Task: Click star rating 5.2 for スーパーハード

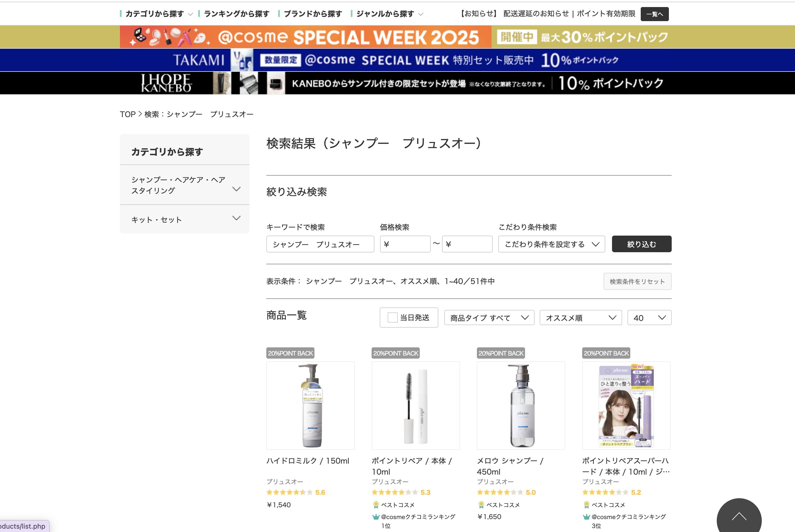Action: click(x=611, y=492)
